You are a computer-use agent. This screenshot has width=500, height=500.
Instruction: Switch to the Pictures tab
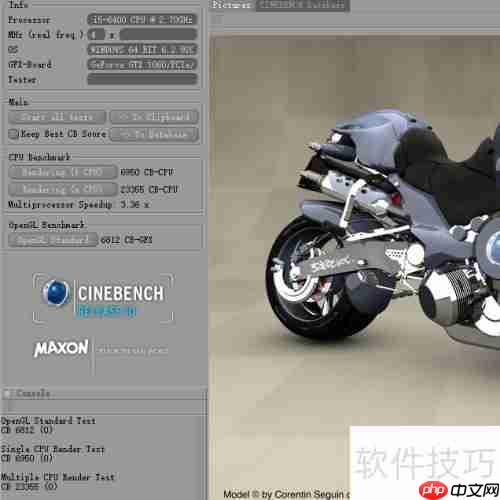pos(232,5)
